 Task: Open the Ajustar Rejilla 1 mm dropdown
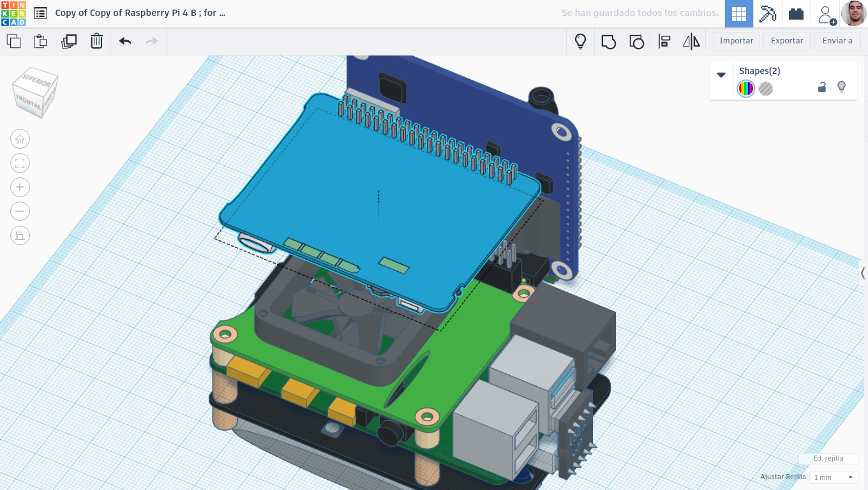coord(834,477)
